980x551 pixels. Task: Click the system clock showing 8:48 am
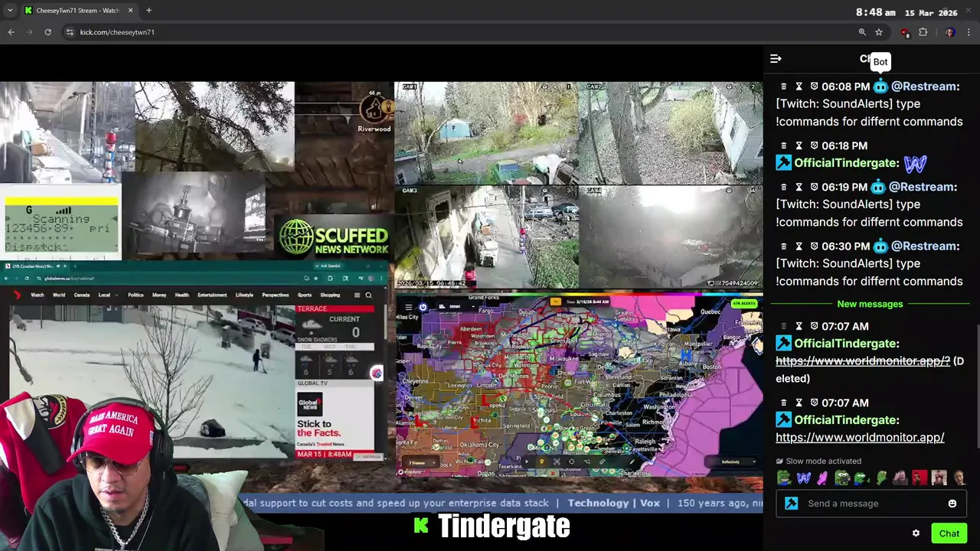[x=875, y=12]
